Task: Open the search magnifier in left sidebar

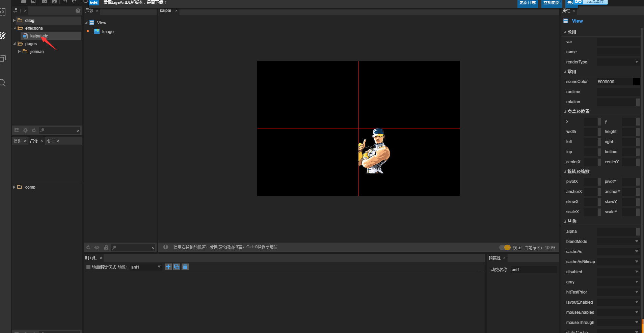Action: tap(3, 83)
